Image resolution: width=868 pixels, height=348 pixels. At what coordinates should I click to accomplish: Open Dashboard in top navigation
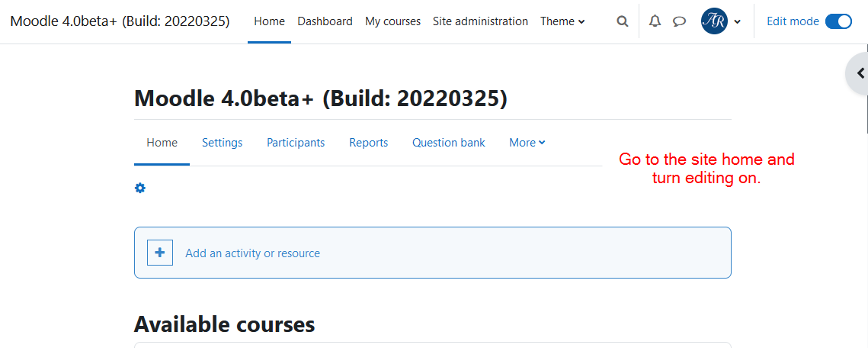pos(325,21)
